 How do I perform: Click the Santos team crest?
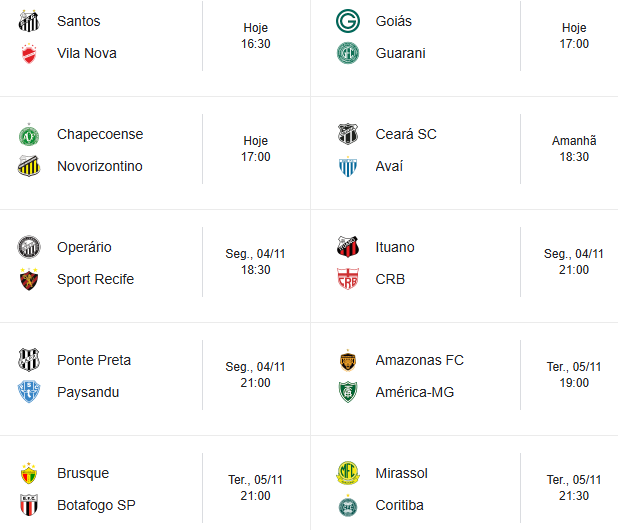[29, 21]
